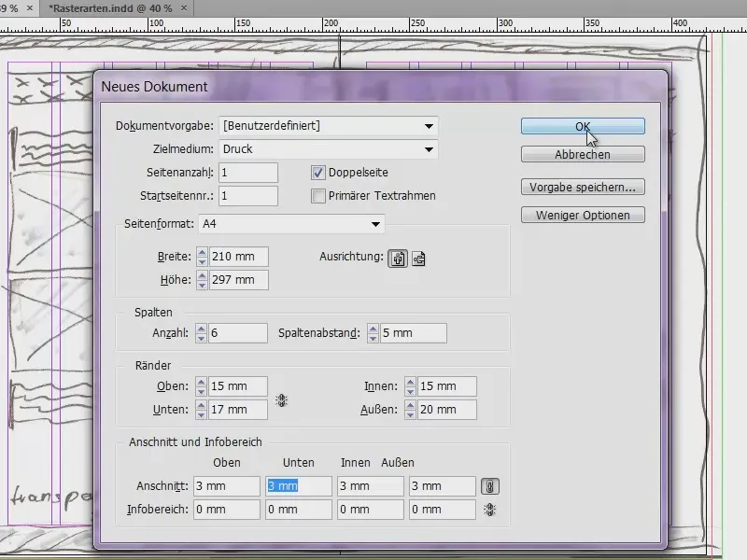Click the horizontal ruler at 200
This screenshot has height=560, width=747.
point(331,24)
